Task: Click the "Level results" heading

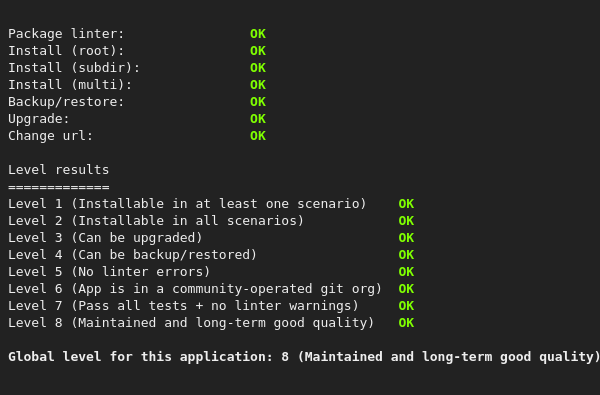Action: [59, 170]
